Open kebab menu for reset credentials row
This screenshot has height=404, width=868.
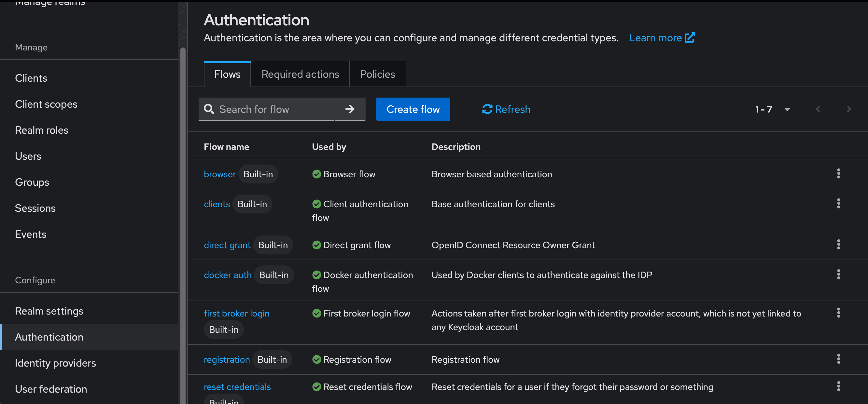tap(838, 386)
